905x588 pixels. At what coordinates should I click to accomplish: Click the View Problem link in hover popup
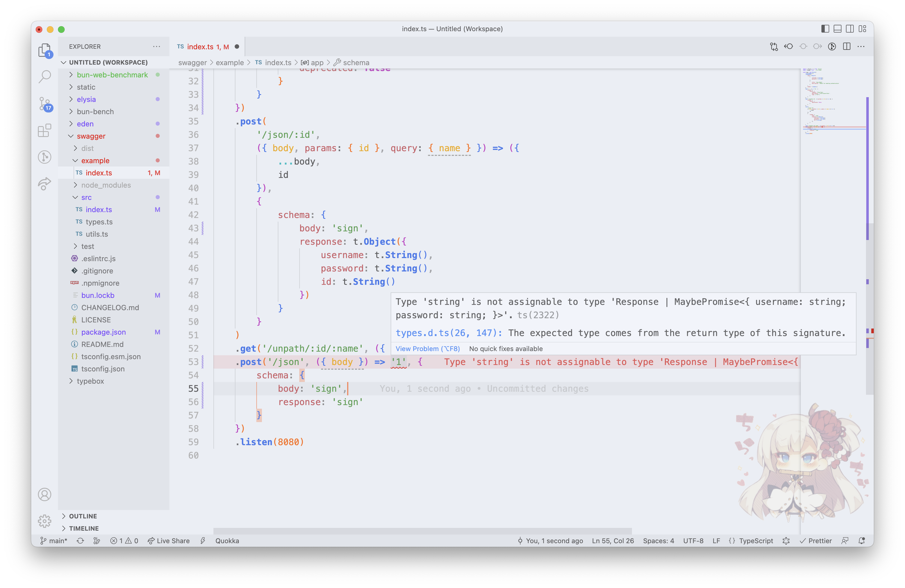tap(427, 349)
